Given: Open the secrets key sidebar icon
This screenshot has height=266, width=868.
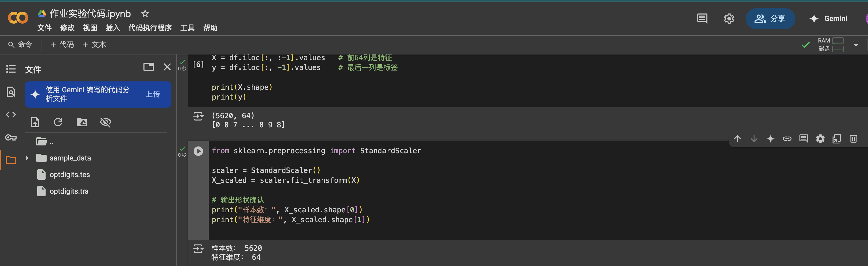Looking at the screenshot, I should tap(11, 138).
